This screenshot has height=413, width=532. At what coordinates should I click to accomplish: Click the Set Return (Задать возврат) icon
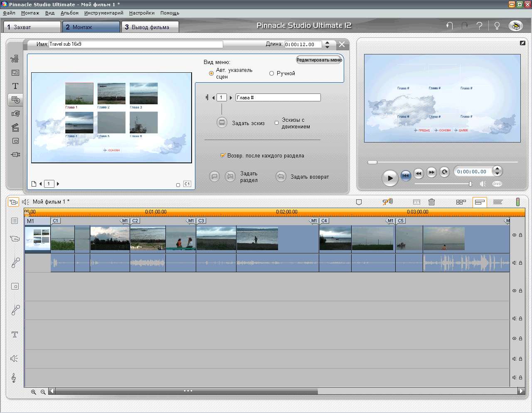(x=281, y=177)
